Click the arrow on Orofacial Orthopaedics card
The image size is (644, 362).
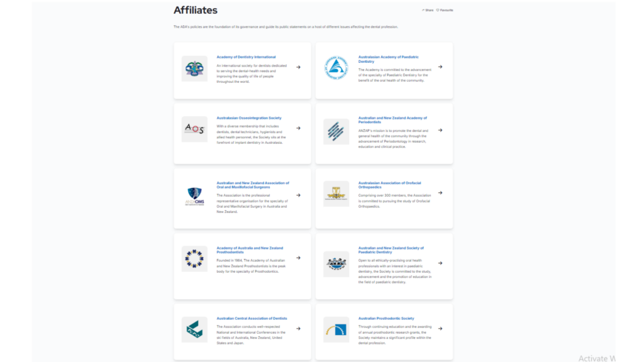[440, 193]
